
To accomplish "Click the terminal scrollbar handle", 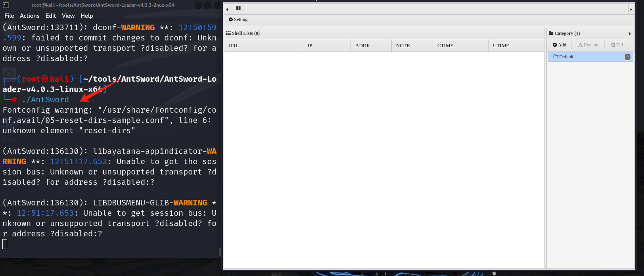I will (220, 252).
